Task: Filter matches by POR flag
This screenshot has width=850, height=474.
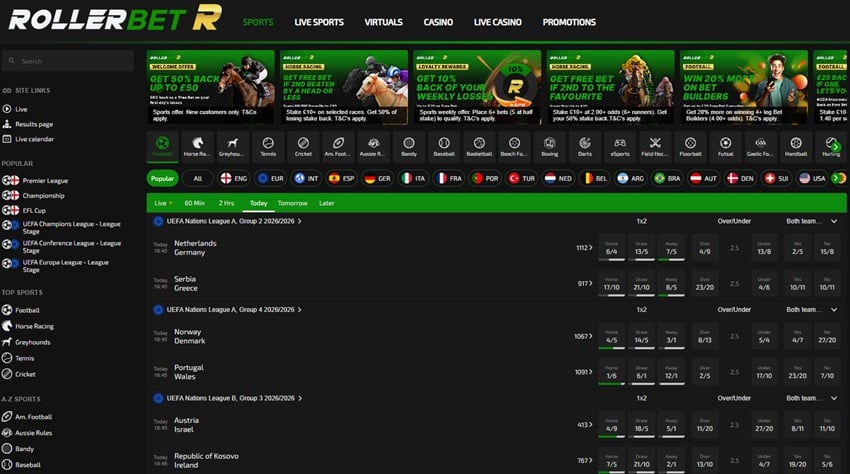Action: coord(485,178)
